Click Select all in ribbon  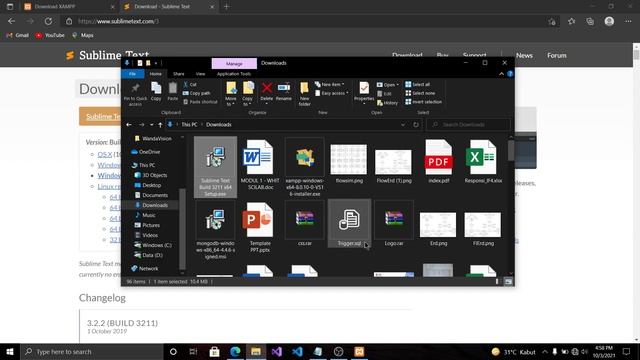418,84
